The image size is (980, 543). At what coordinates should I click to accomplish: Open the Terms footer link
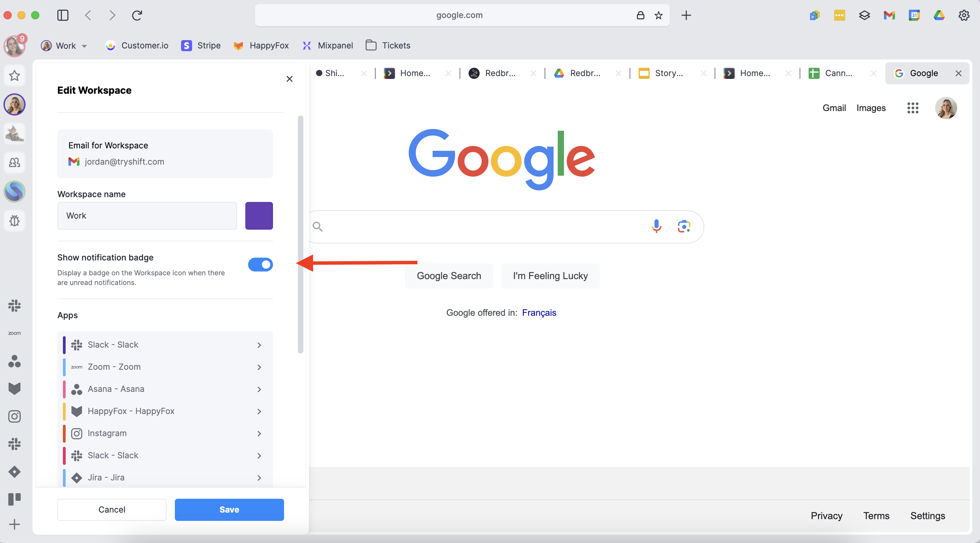pyautogui.click(x=876, y=516)
